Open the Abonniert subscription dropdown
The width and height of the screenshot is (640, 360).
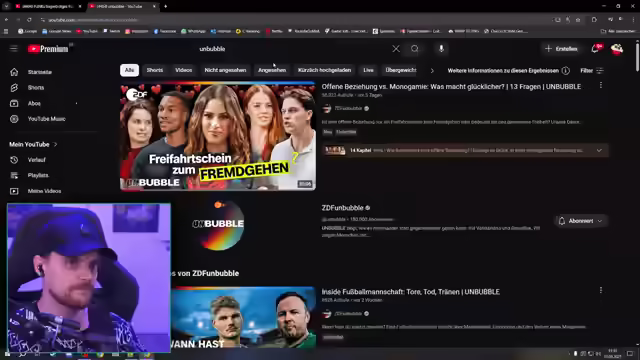[x=581, y=221]
